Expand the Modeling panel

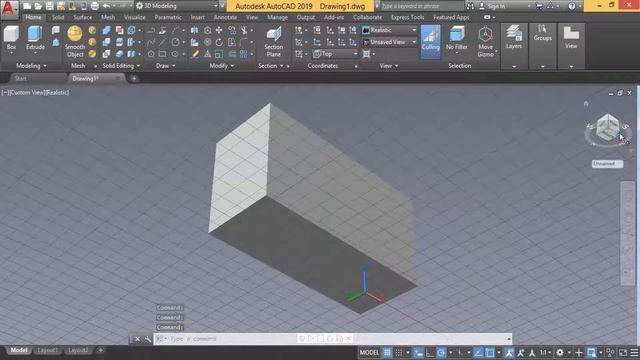click(31, 66)
